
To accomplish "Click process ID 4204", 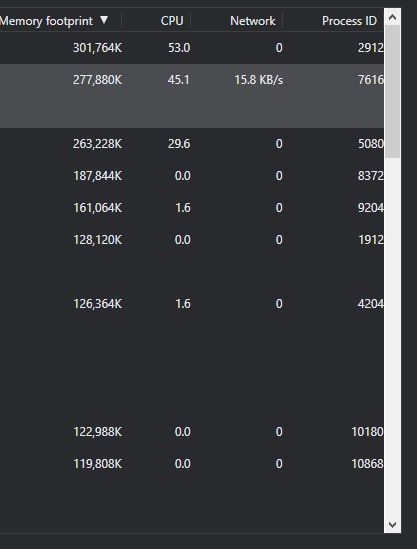I will pos(370,304).
